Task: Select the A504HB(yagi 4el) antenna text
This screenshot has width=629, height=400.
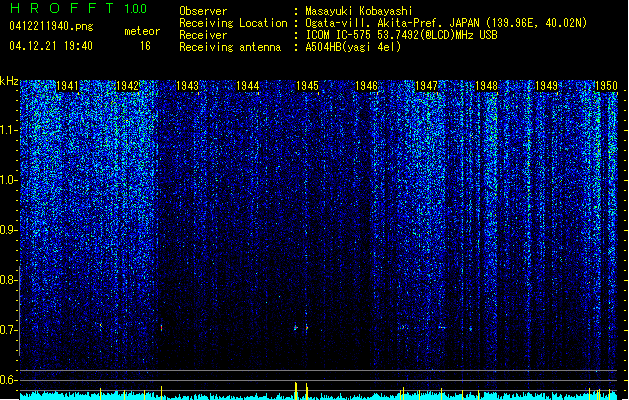Action: coord(353,47)
